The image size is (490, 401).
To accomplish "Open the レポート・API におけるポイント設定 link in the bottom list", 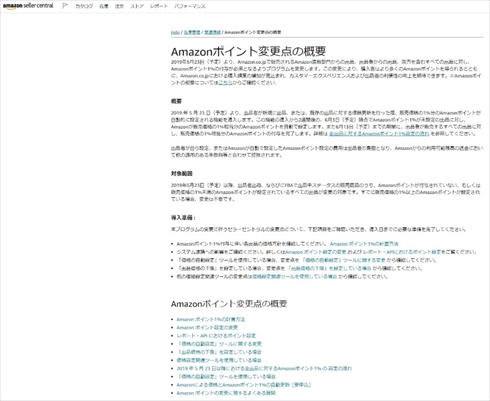I will pos(216,336).
